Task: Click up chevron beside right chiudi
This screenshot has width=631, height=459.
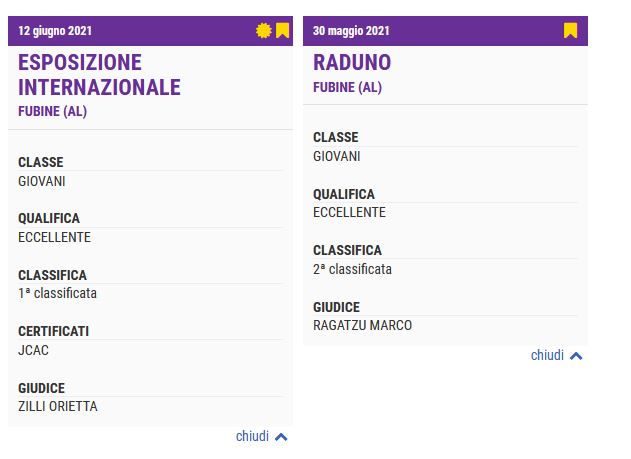Action: (x=576, y=356)
